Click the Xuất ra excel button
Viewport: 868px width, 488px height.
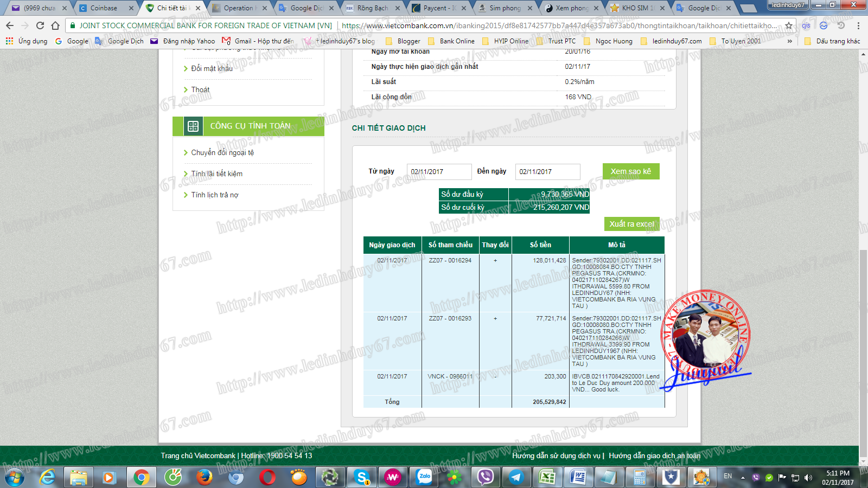pyautogui.click(x=631, y=224)
